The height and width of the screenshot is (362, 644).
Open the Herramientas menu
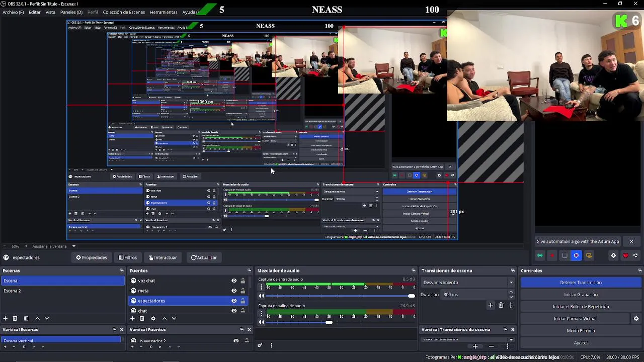(164, 12)
